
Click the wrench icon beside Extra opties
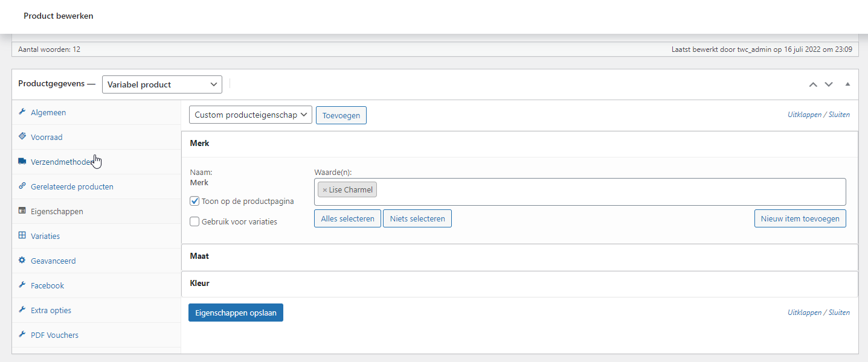click(x=22, y=310)
